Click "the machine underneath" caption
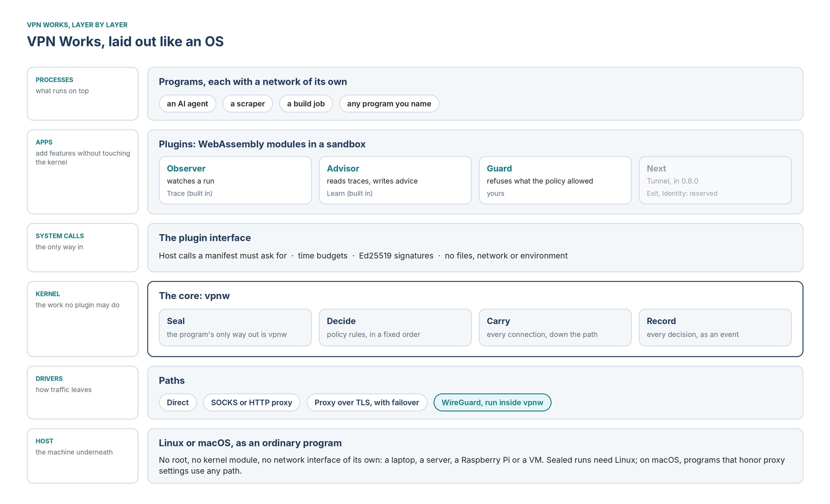This screenshot has width=830, height=504. tap(74, 452)
